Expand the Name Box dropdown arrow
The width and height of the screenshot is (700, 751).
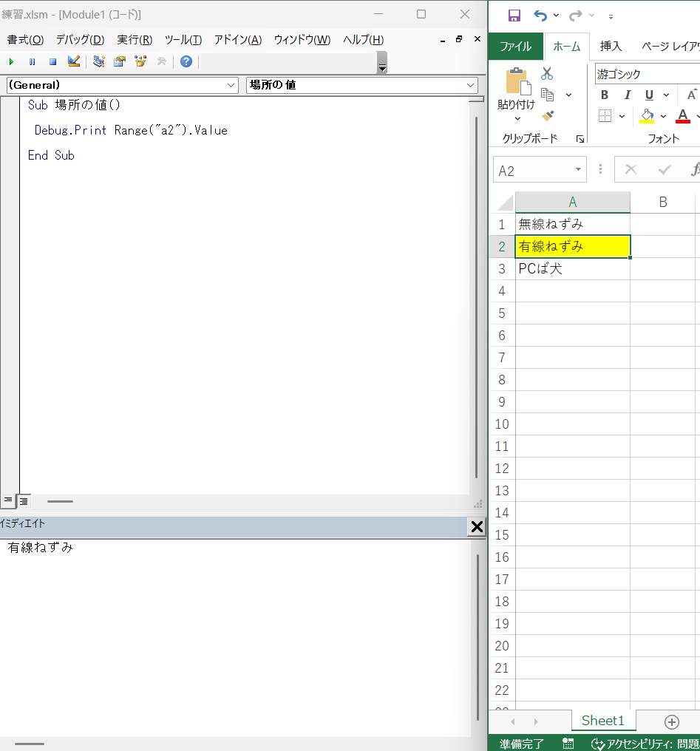tap(578, 169)
